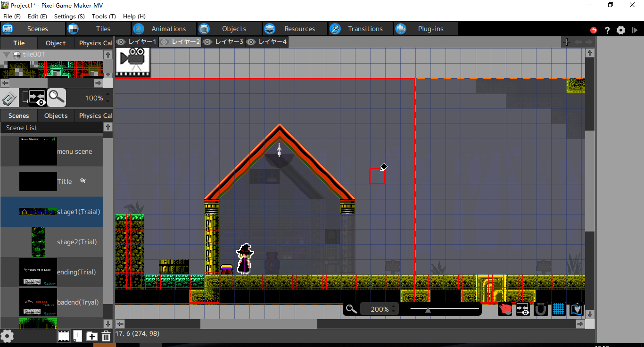
Task: Open the settings gear in top-right
Action: click(x=621, y=30)
